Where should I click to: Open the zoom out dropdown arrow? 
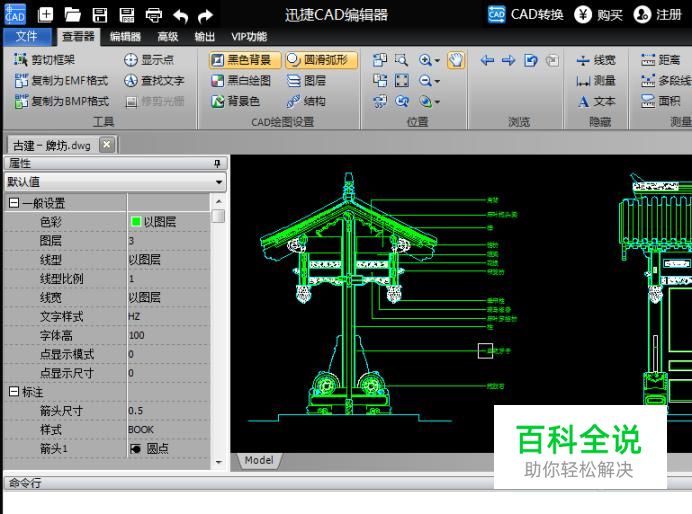(x=437, y=81)
